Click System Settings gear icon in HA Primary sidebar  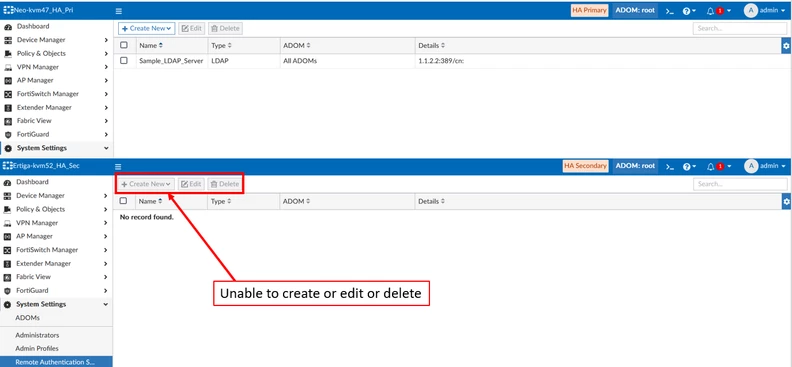coord(8,148)
